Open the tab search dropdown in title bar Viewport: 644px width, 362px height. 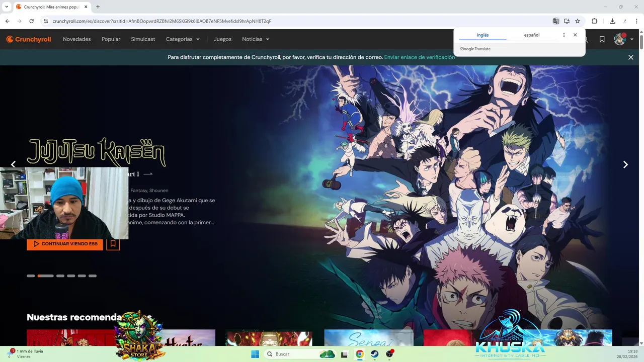click(7, 7)
